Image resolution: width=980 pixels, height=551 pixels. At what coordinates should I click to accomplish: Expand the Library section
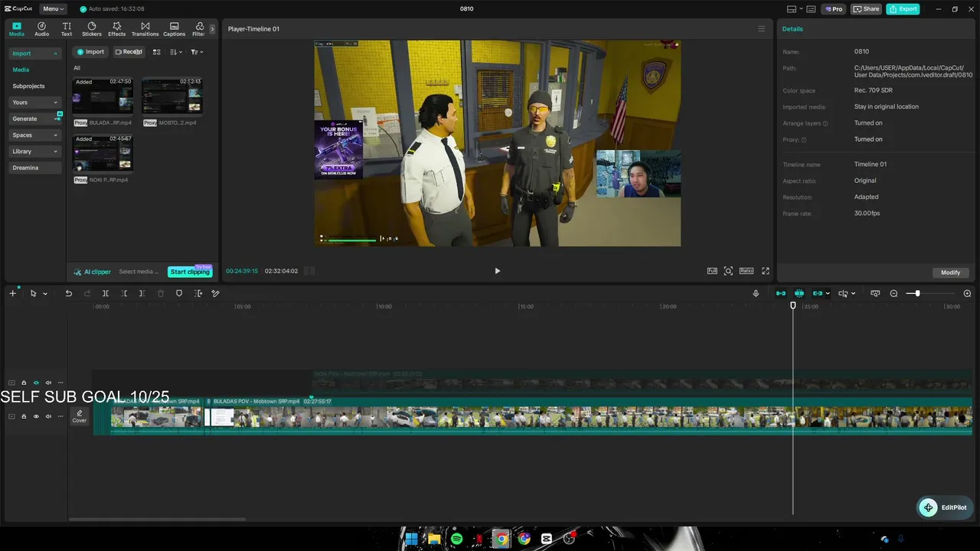coord(34,152)
